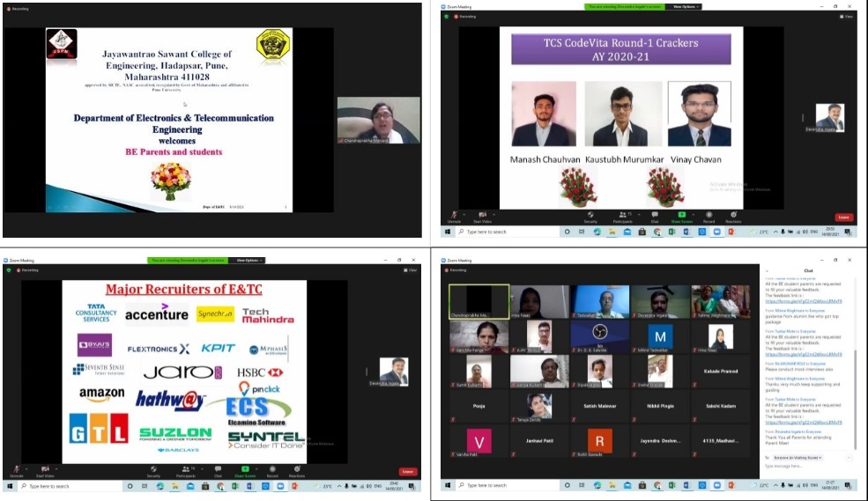The height and width of the screenshot is (501, 868).
Task: Click Record in the TCS CodeVita Zoom window
Action: tap(708, 217)
